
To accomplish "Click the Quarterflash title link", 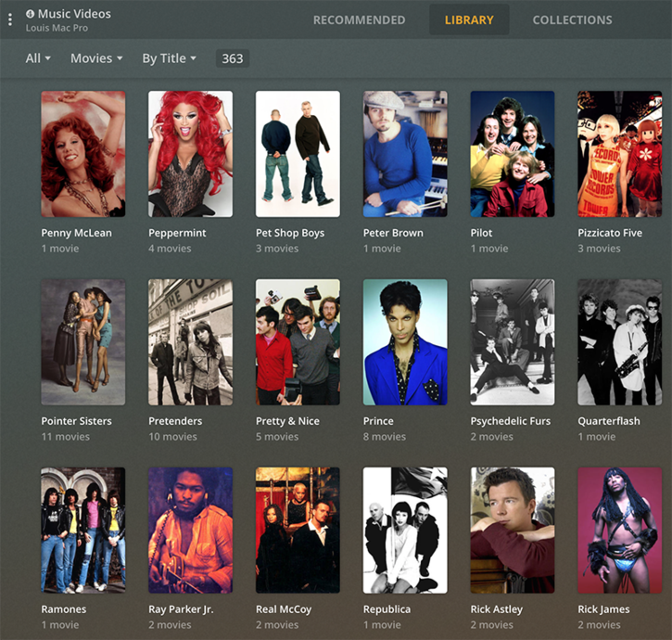I will [609, 421].
